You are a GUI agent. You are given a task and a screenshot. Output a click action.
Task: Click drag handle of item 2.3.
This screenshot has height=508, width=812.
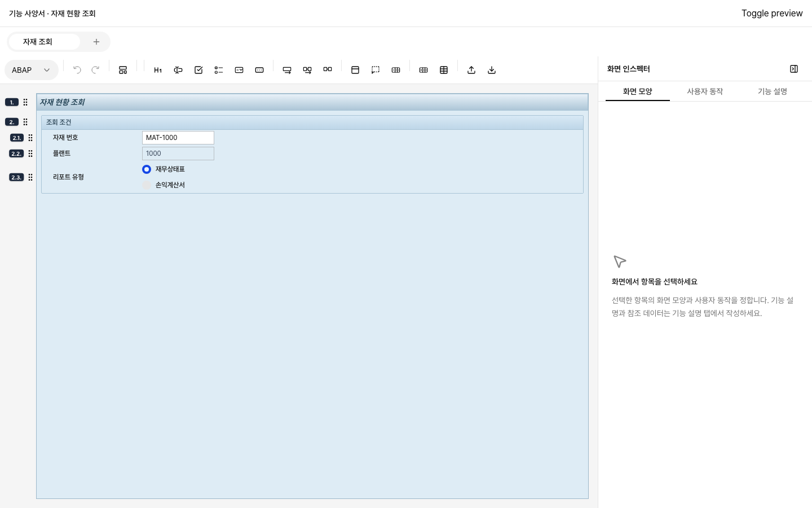click(x=30, y=177)
